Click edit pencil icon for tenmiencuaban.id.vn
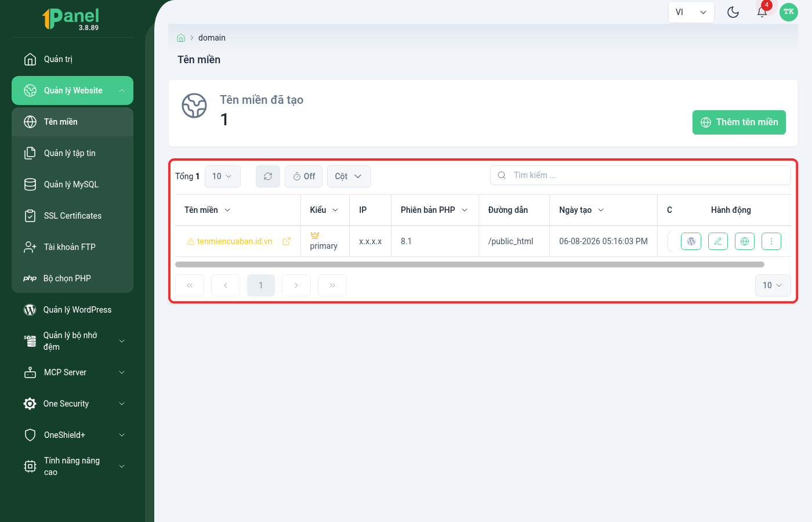 pyautogui.click(x=717, y=241)
